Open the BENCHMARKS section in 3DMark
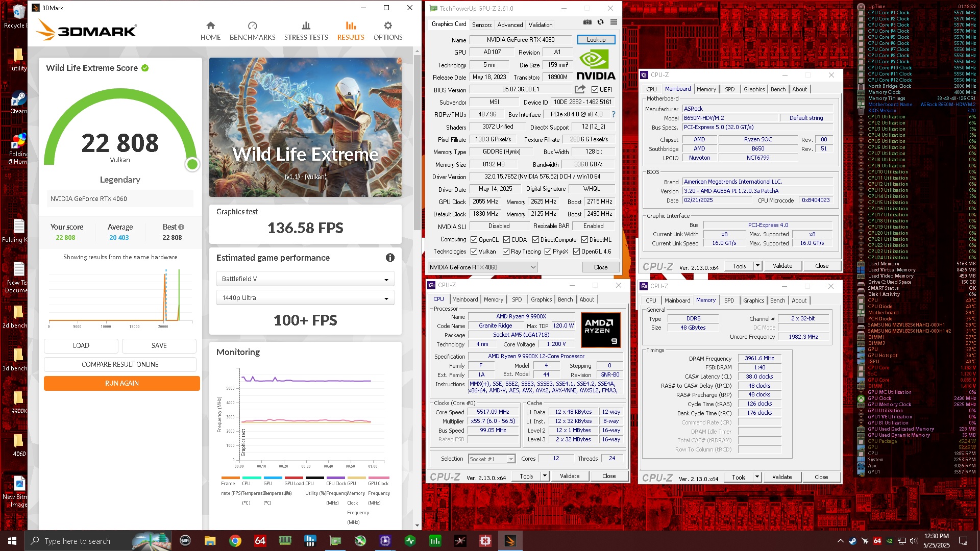980x551 pixels. (252, 31)
